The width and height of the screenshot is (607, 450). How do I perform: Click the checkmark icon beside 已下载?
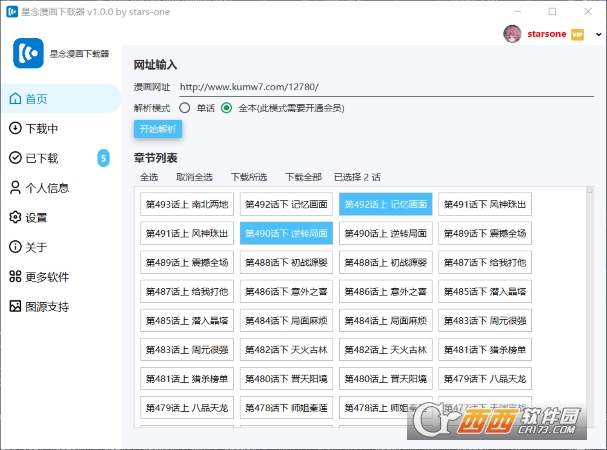(x=15, y=158)
